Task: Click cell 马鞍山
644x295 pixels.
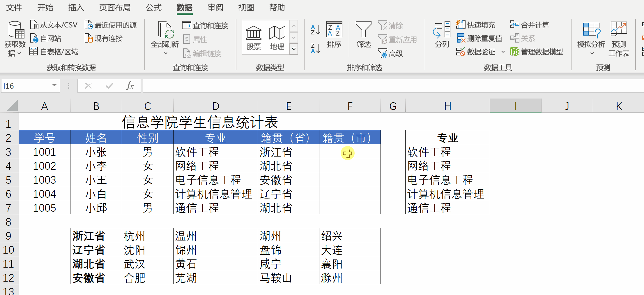Action: pos(289,278)
